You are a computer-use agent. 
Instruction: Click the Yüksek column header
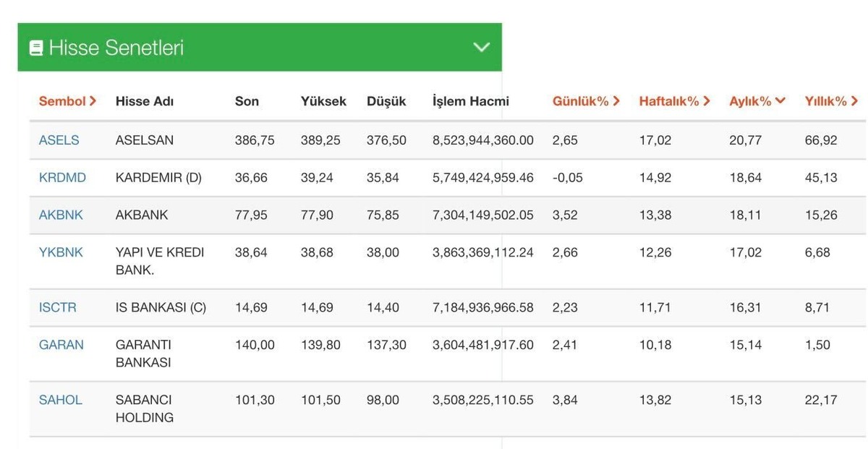click(323, 101)
